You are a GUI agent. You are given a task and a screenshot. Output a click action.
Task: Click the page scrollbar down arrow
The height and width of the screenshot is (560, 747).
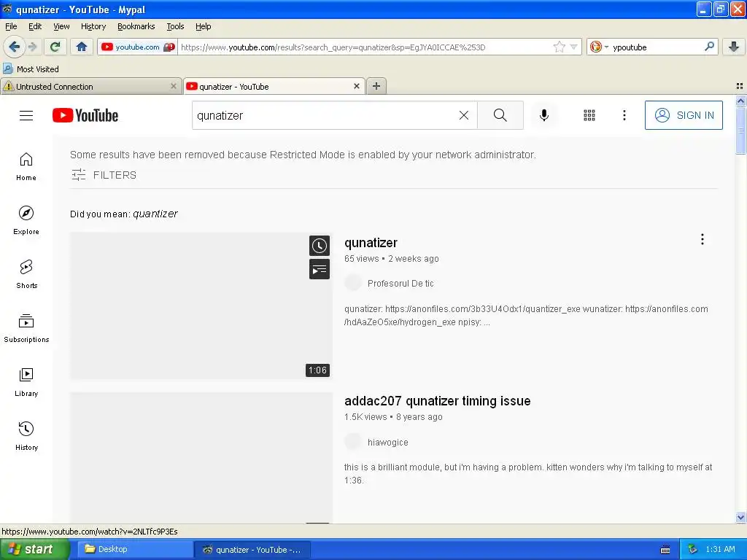(x=740, y=518)
